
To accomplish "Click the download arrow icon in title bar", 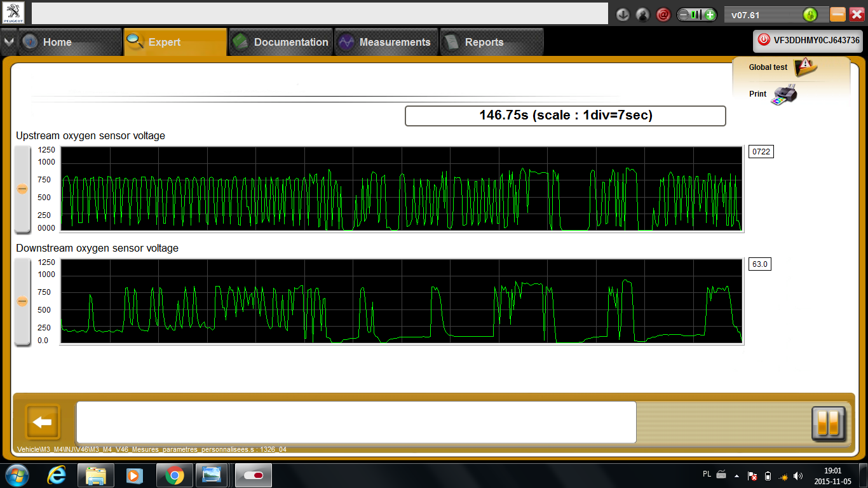I will click(x=623, y=14).
